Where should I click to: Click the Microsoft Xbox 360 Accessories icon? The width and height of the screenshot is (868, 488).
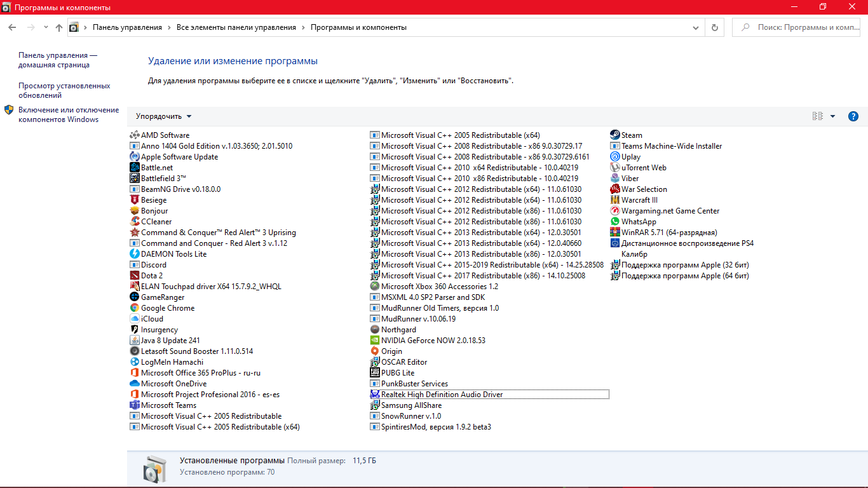pyautogui.click(x=374, y=287)
